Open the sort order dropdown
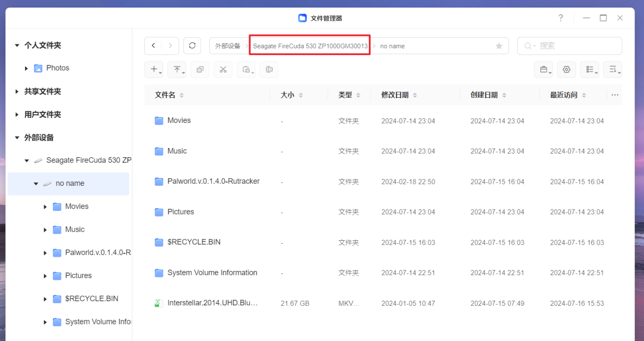 (613, 70)
